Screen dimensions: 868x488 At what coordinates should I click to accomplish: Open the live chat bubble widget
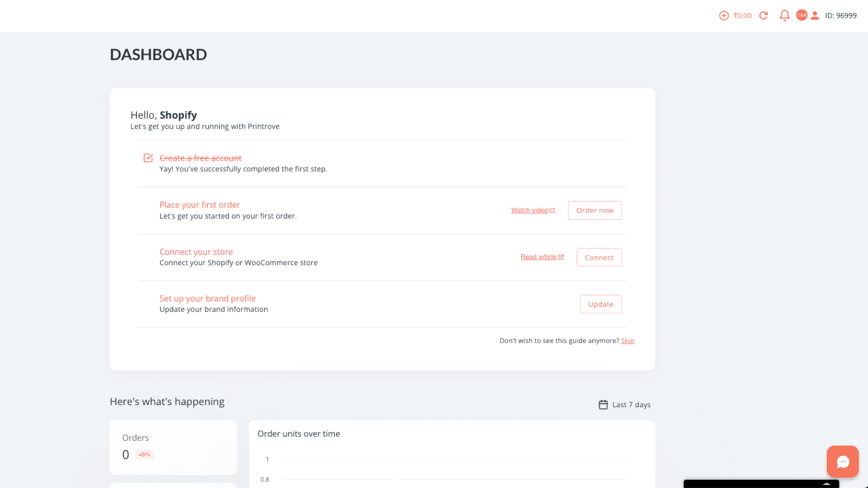pos(842,461)
